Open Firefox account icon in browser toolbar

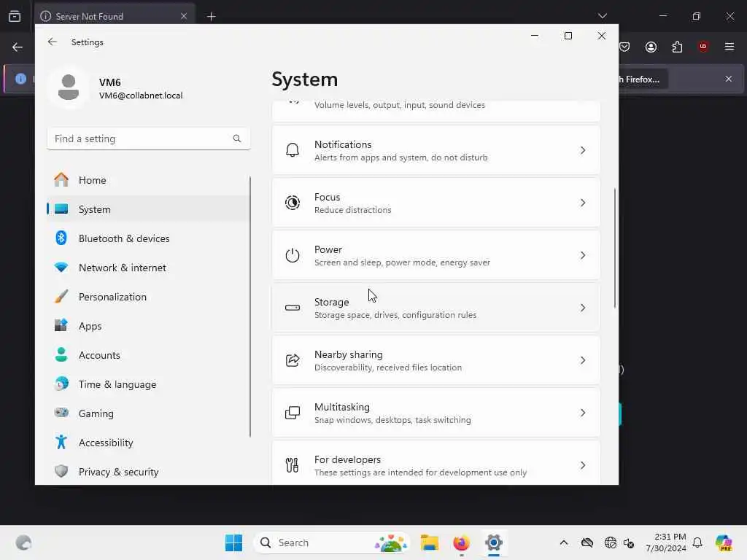click(651, 47)
